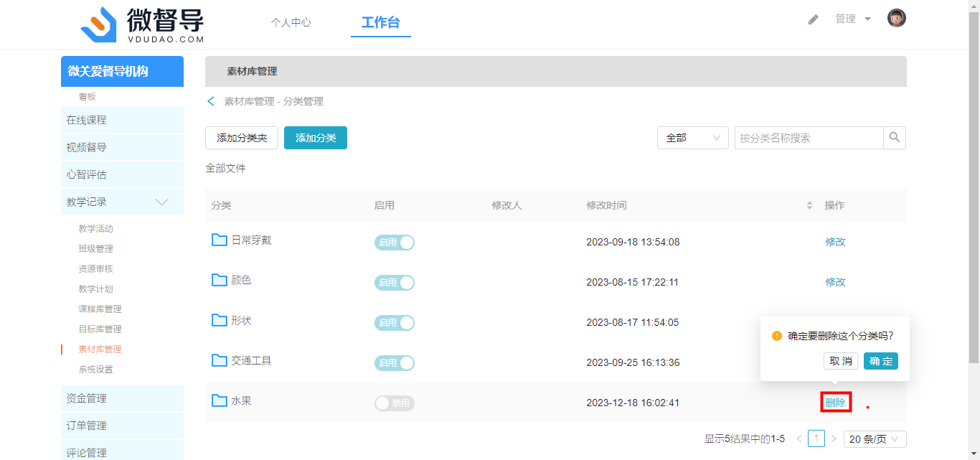Select page number 1 in pagination

click(816, 438)
